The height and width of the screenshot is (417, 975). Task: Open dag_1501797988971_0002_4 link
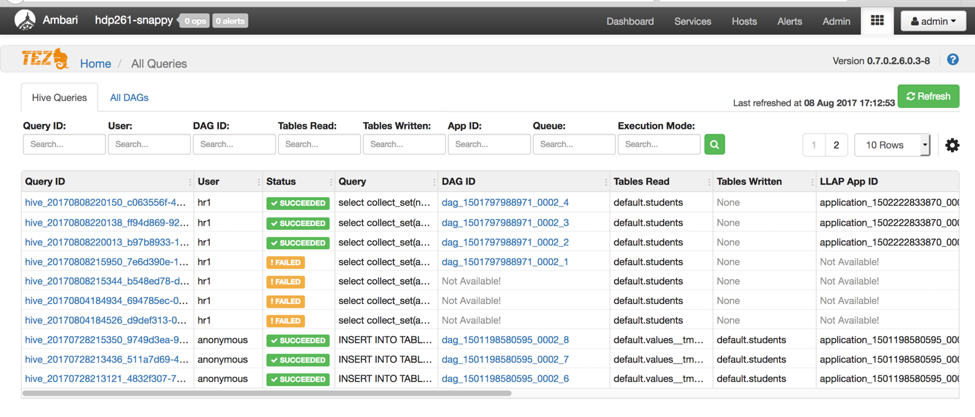coord(505,203)
